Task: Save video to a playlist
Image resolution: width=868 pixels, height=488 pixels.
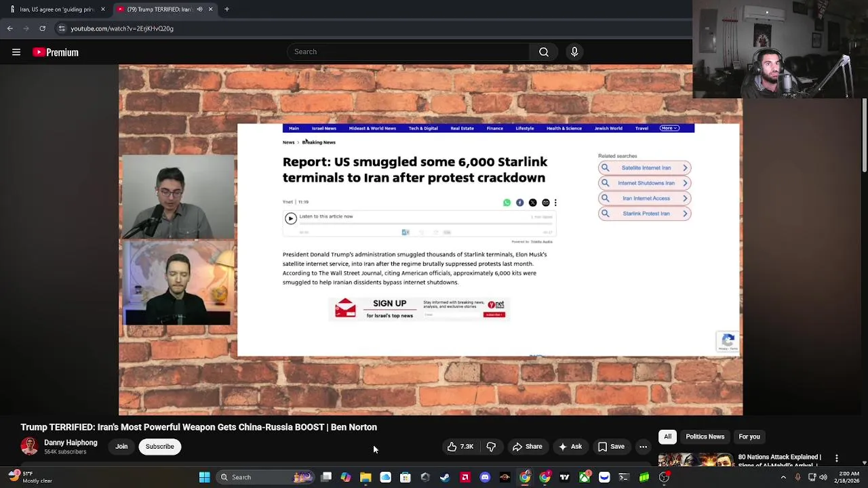Action: click(x=611, y=447)
